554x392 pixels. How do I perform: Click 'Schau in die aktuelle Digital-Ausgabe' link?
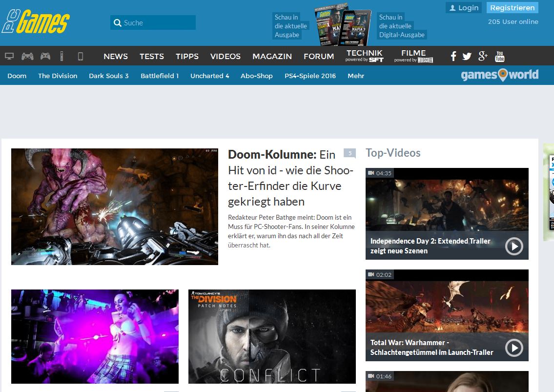pos(402,26)
